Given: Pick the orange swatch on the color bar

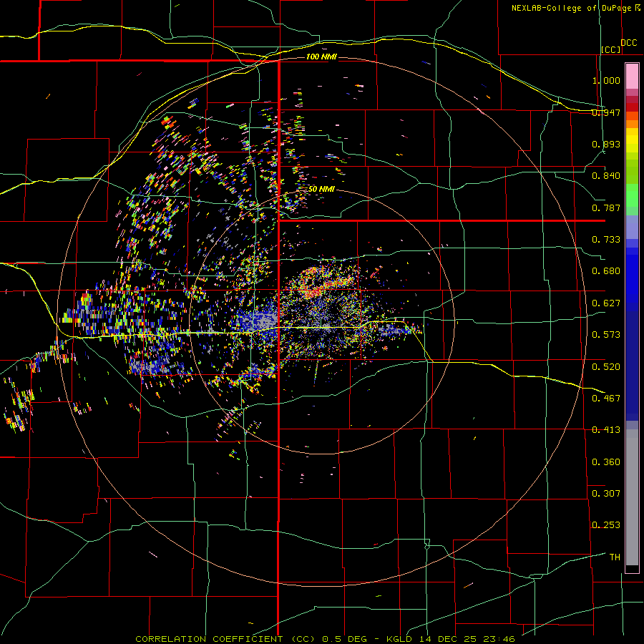Looking at the screenshot, I should pyautogui.click(x=632, y=124).
